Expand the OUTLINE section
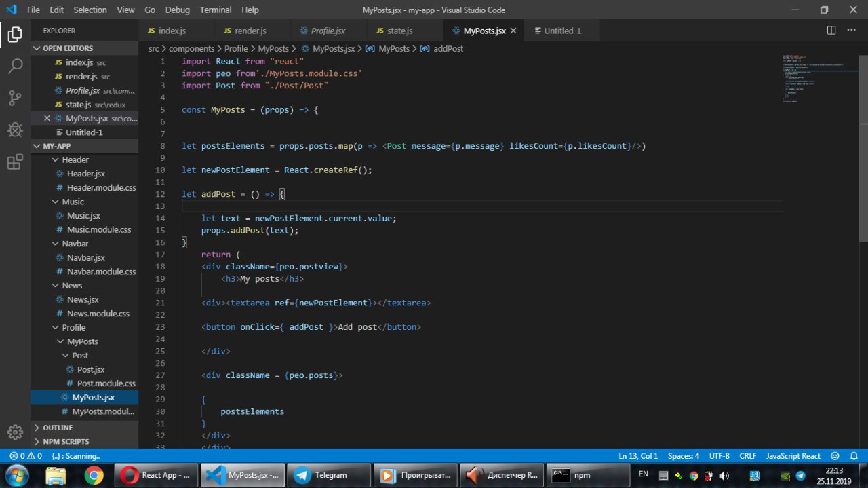This screenshot has height=488, width=868. (x=58, y=428)
